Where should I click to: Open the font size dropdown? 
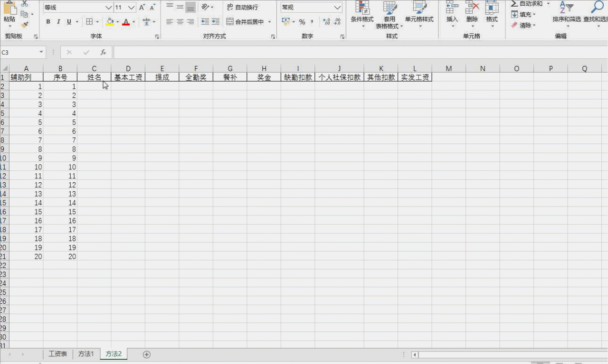point(132,8)
